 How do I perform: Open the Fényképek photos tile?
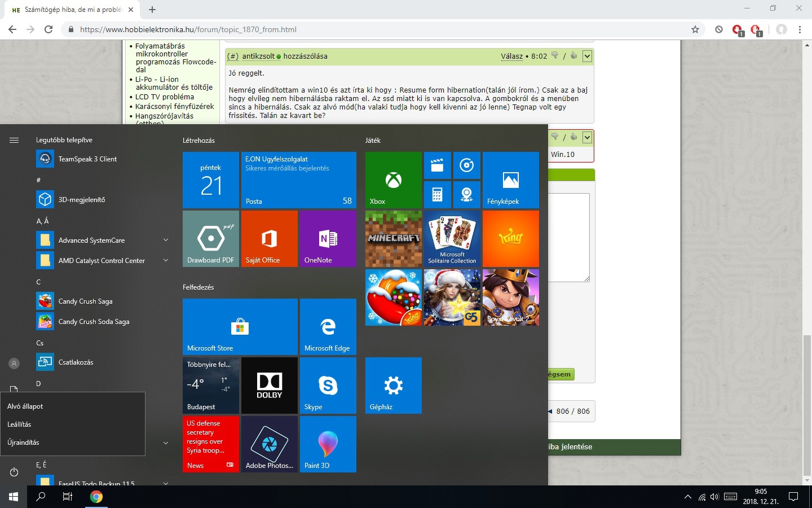tap(511, 180)
